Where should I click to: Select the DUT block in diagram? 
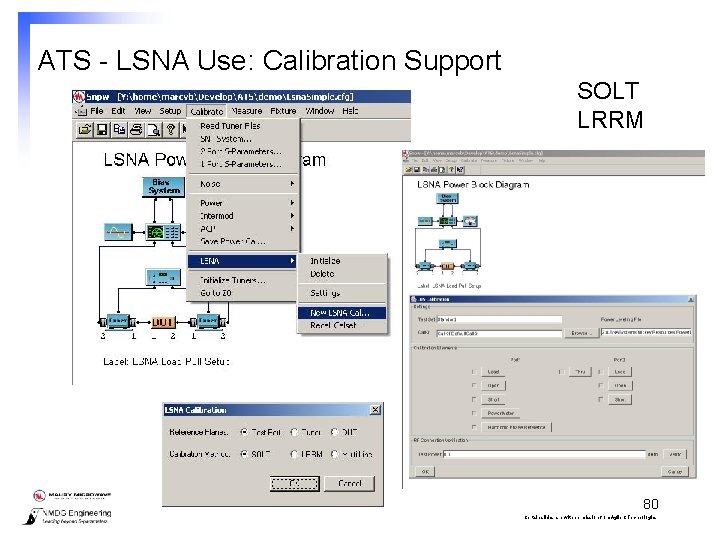point(163,322)
